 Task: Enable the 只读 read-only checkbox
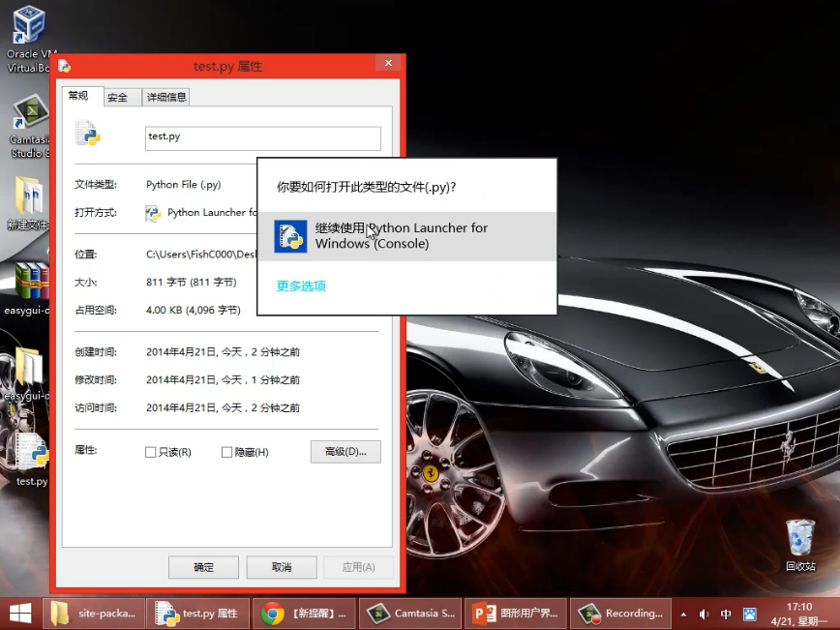click(150, 452)
